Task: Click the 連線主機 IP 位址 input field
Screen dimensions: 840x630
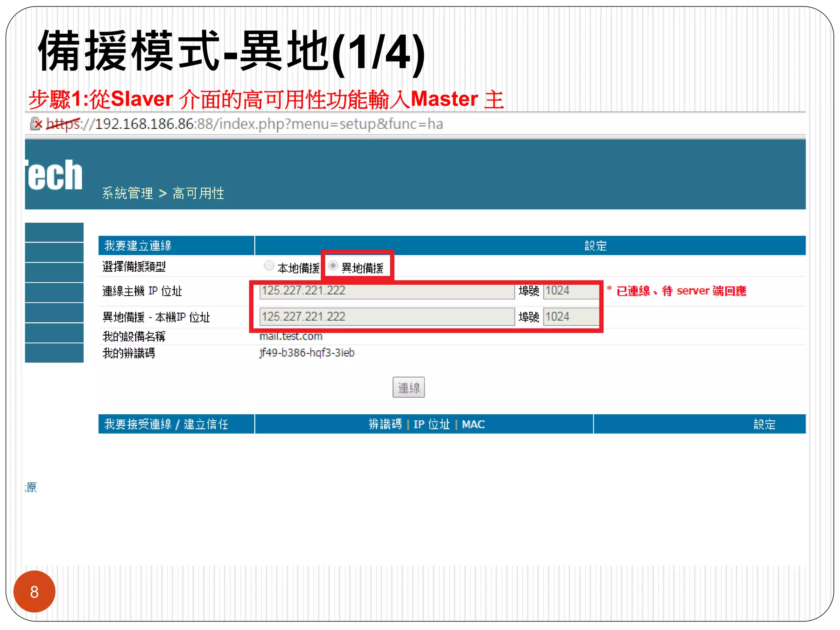Action: [x=387, y=291]
